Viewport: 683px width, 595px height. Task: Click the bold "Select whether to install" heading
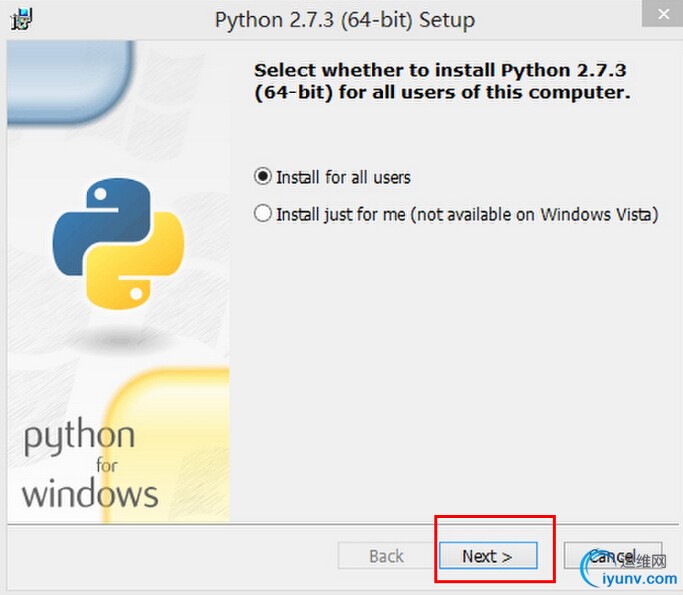[x=442, y=82]
